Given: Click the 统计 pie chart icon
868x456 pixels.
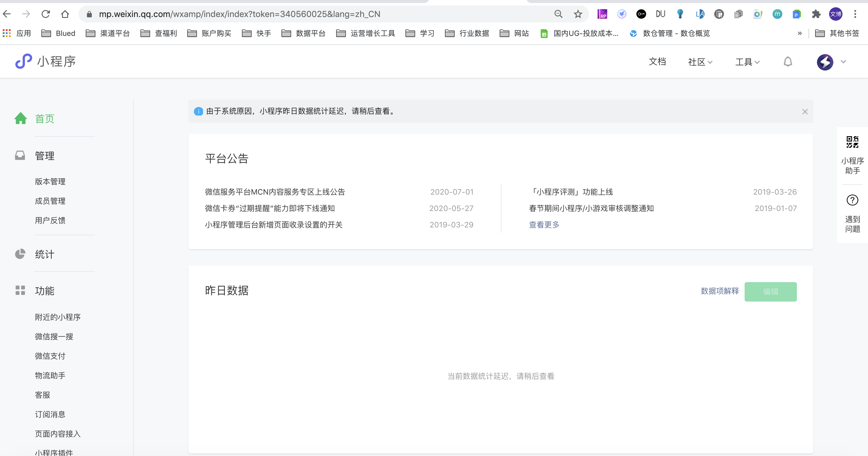Looking at the screenshot, I should point(20,254).
